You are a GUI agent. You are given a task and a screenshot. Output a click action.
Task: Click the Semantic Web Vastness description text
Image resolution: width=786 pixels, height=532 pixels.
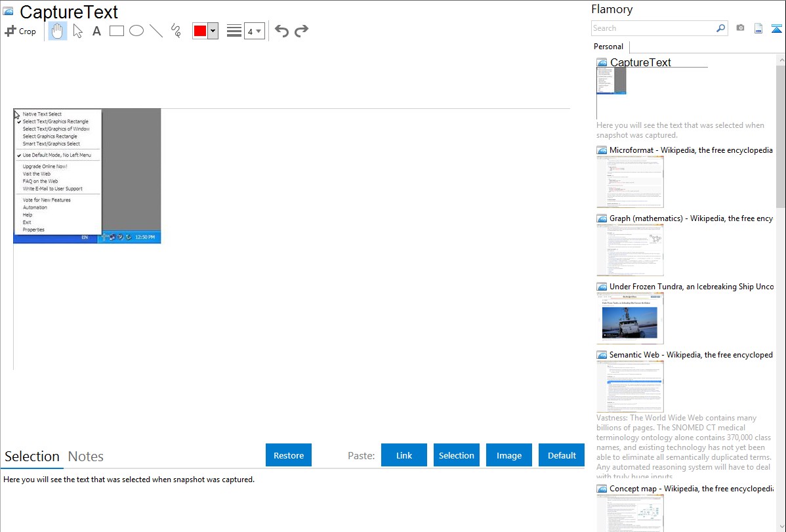pyautogui.click(x=684, y=447)
